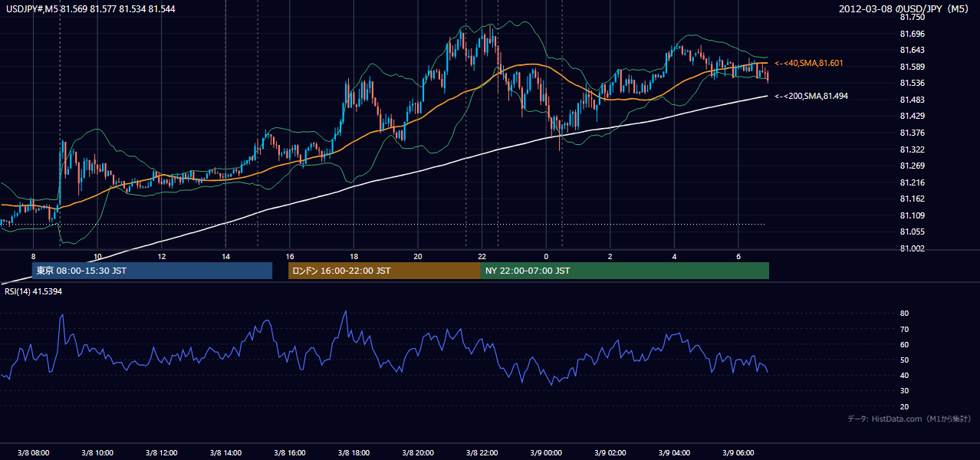Click RSI scale value 40
Screen dimensions: 980x460
click(x=905, y=375)
